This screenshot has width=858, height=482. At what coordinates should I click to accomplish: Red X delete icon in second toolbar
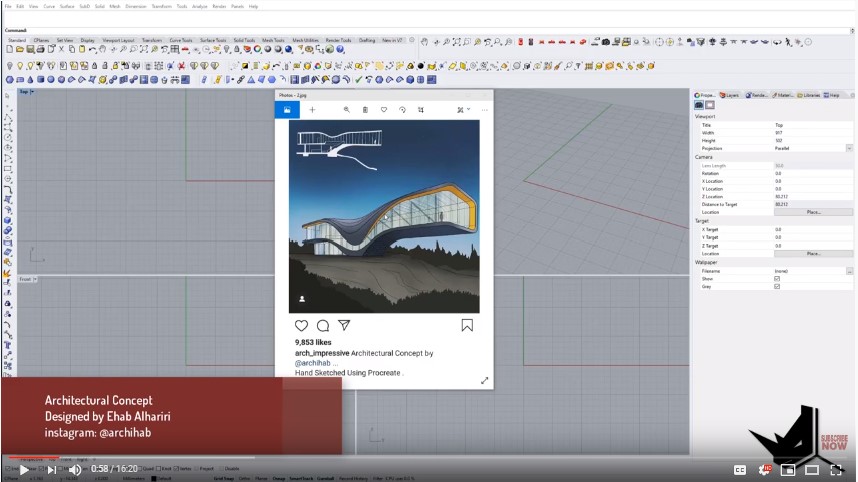[x=181, y=66]
